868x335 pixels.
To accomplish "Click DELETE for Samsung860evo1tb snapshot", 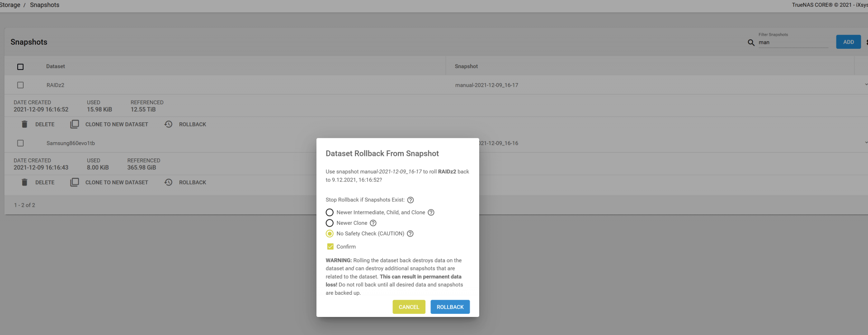I will tap(45, 183).
